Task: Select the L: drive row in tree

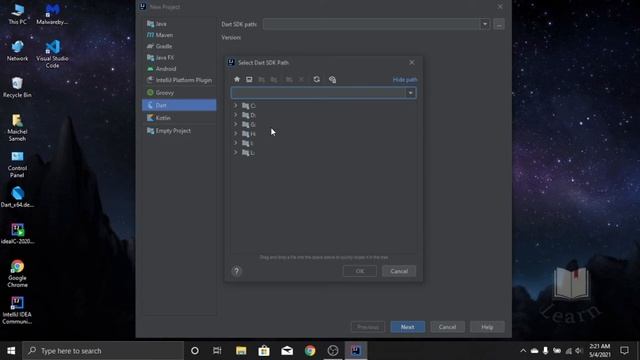Action: [324, 153]
